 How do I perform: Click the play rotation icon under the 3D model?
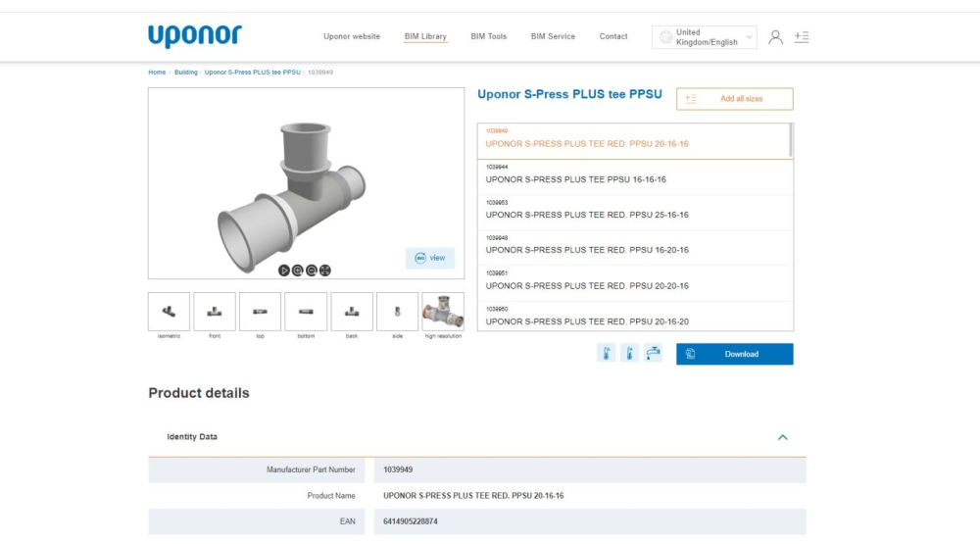pos(284,271)
